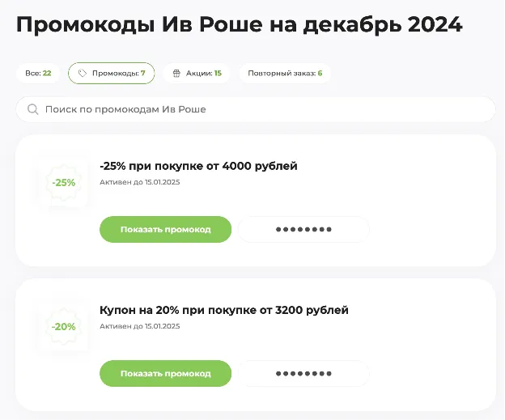Click expiry date text of 20% coupon
The image size is (505, 420).
[139, 326]
